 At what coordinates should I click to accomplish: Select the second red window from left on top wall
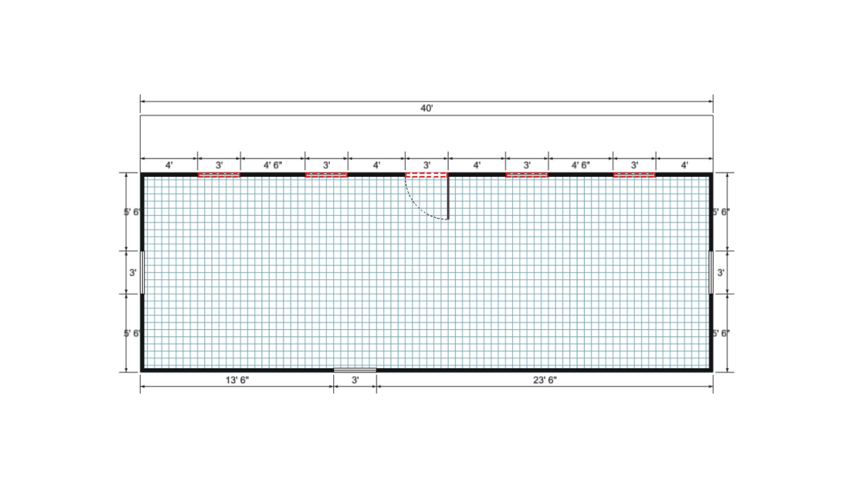(x=326, y=175)
